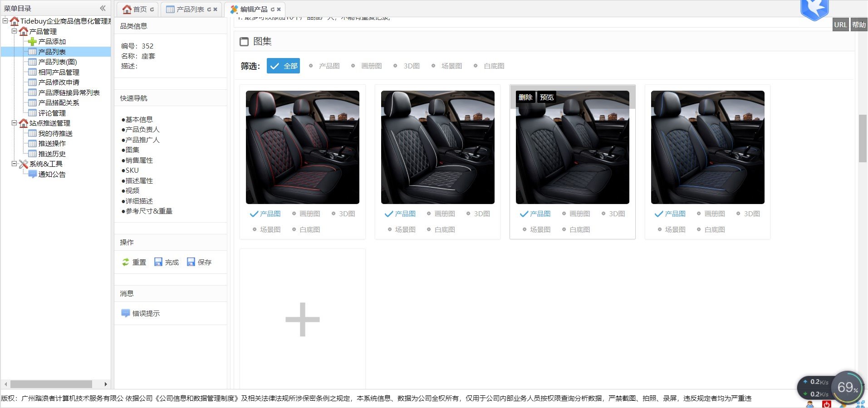Collapse the 菜单目录 panel with double-arrow icon
Screen dimensions: 868x408
(x=103, y=8)
